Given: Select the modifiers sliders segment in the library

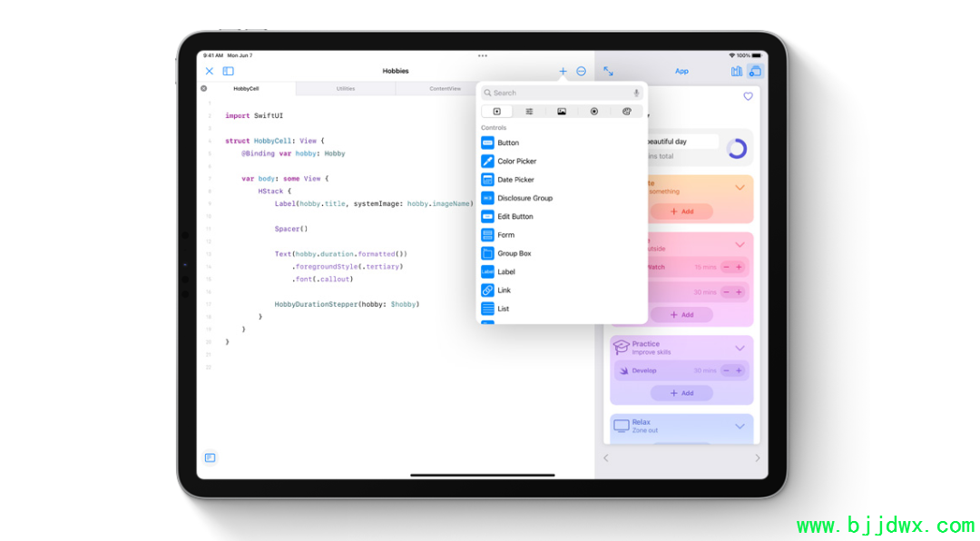Looking at the screenshot, I should click(x=529, y=112).
